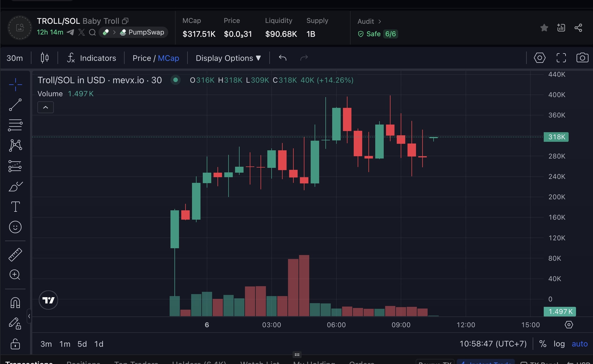Screen dimensions: 593x364
Task: View the Safe 6/6 audit badge
Action: pyautogui.click(x=378, y=34)
